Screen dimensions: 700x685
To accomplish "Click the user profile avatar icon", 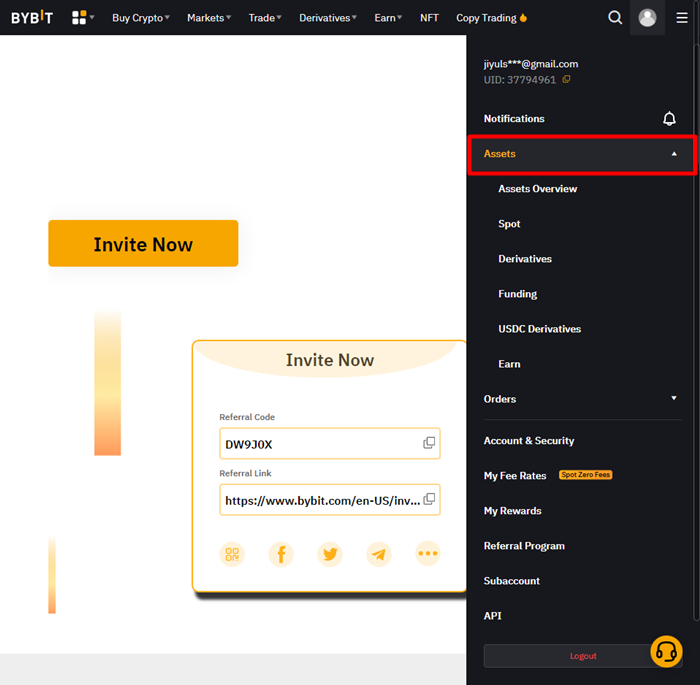I will pos(647,17).
